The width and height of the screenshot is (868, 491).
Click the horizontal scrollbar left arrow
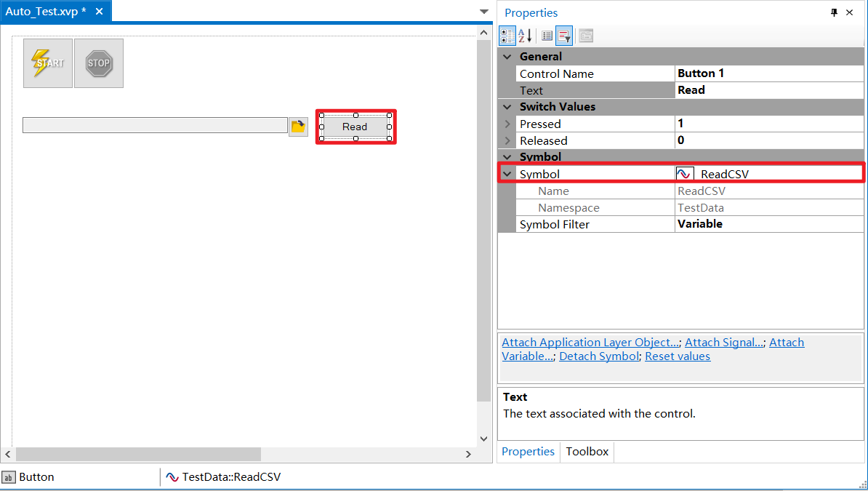[x=8, y=454]
